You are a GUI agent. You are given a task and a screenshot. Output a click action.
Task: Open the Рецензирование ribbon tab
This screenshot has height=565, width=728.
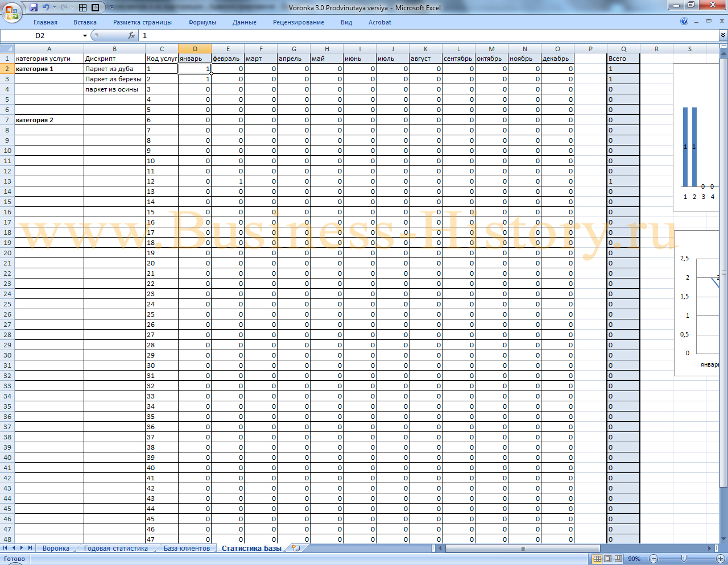coord(299,22)
